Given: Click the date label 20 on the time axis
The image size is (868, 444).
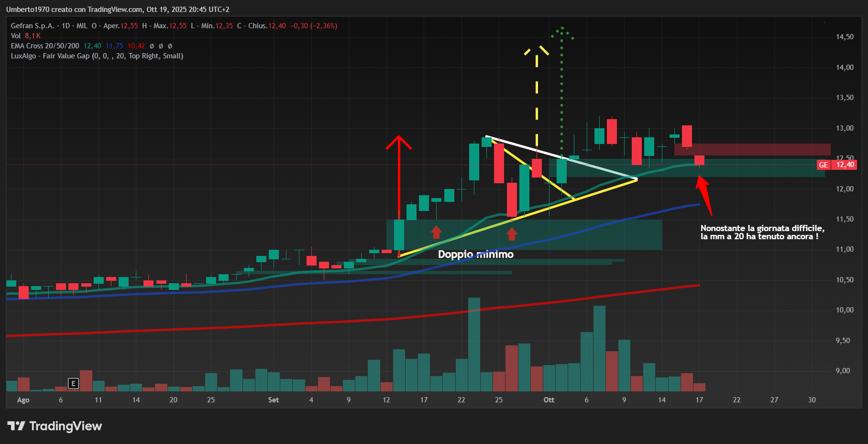Looking at the screenshot, I should 174,400.
